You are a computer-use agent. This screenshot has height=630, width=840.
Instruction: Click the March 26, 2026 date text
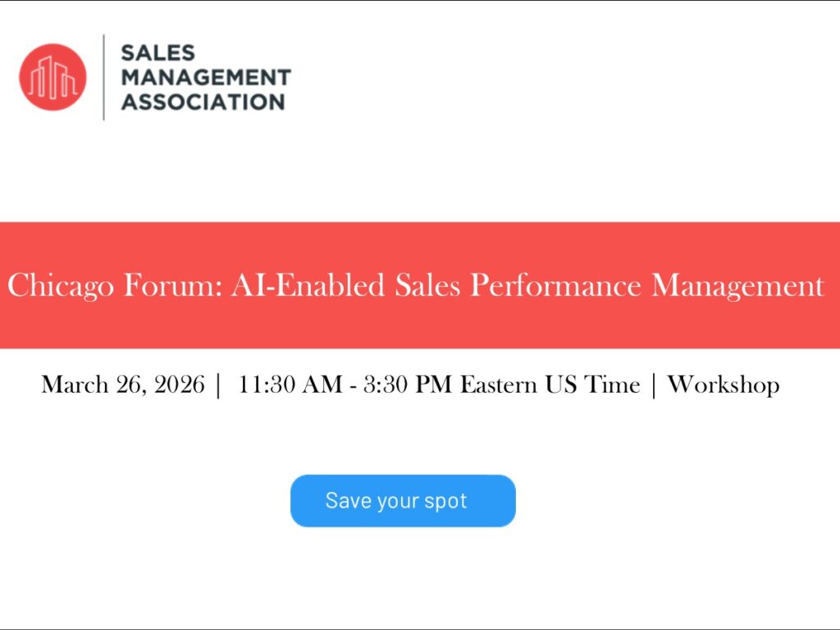[x=123, y=384]
